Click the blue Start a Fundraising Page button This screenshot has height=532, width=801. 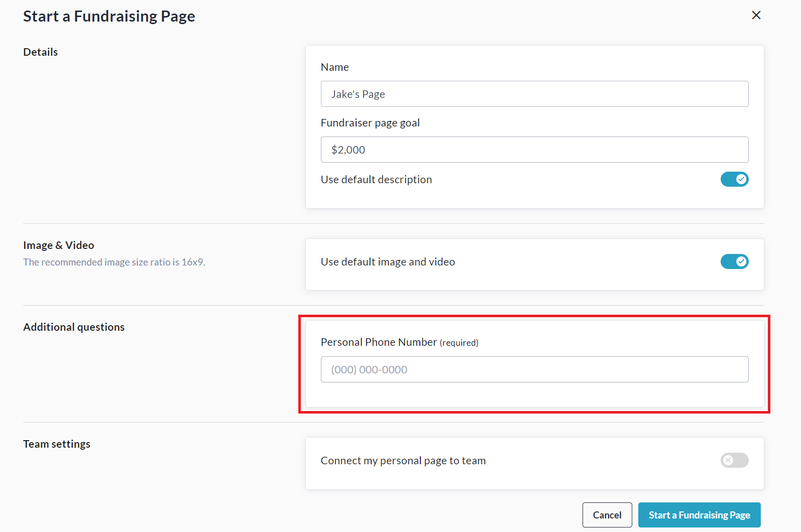699,515
